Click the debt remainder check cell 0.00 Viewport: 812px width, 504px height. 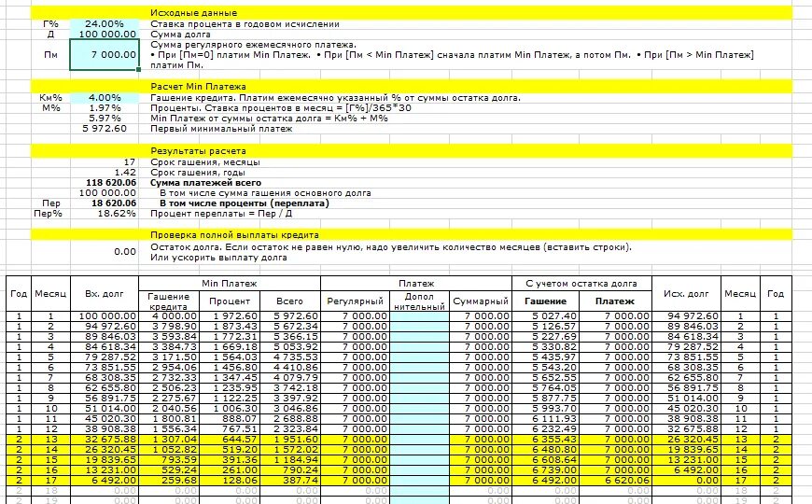(105, 252)
